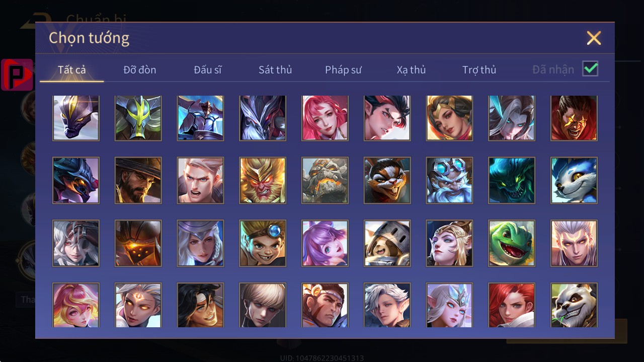This screenshot has width=644, height=362.
Task: Switch to the Đỡ đòn tab
Action: 140,70
